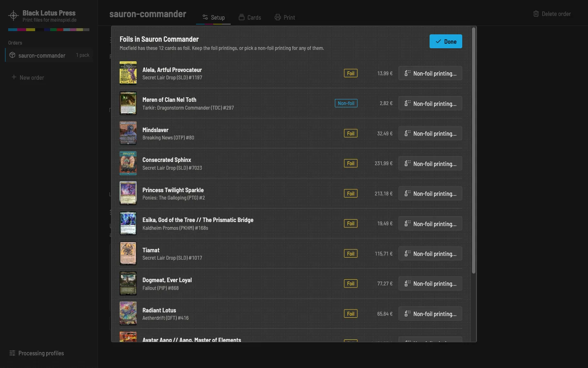Open non-foil printing options for Dogmeat, Ever Loyal
Image resolution: width=588 pixels, height=368 pixels.
[x=430, y=284]
